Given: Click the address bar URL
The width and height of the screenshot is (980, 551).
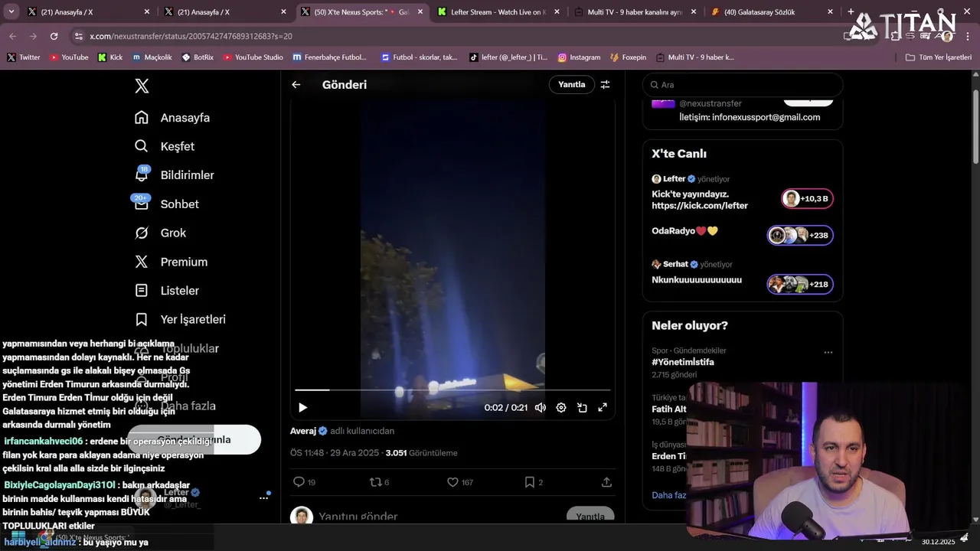Looking at the screenshot, I should click(191, 36).
